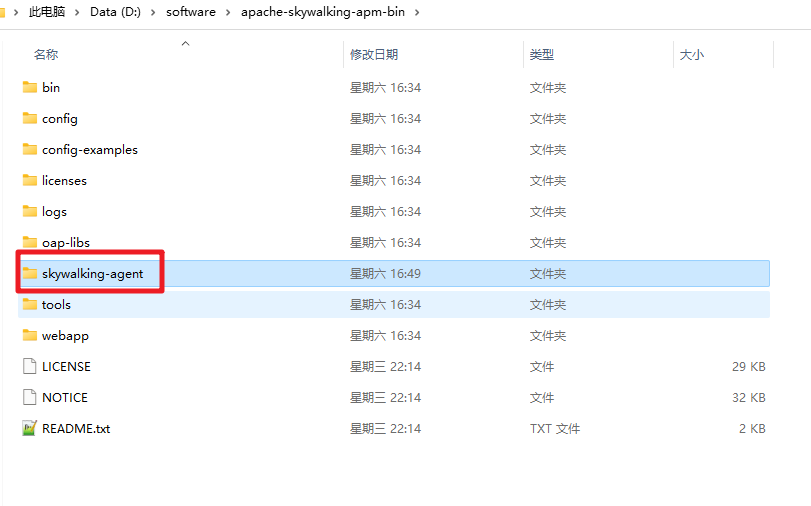This screenshot has height=506, width=811.
Task: Select the tools folder name
Action: [56, 305]
